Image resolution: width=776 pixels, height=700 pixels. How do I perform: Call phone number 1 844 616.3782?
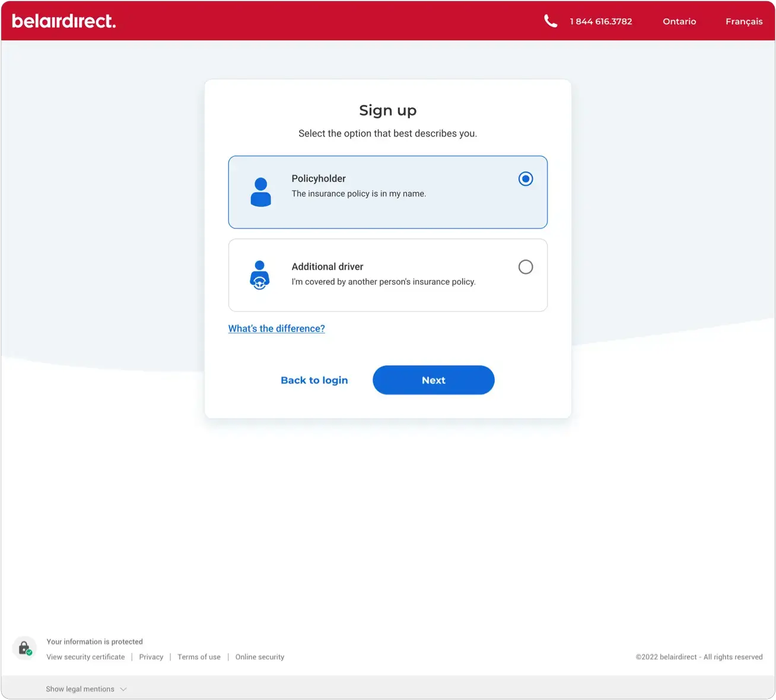click(601, 21)
